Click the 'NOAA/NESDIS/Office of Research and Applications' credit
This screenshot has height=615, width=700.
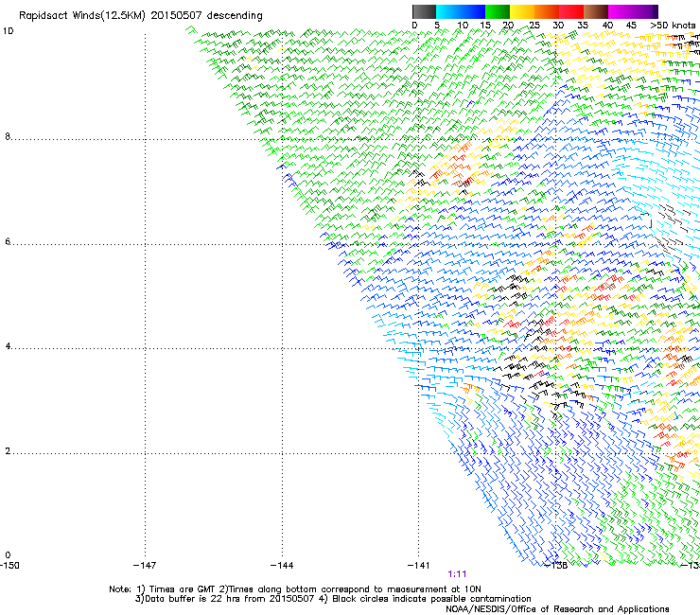click(557, 609)
